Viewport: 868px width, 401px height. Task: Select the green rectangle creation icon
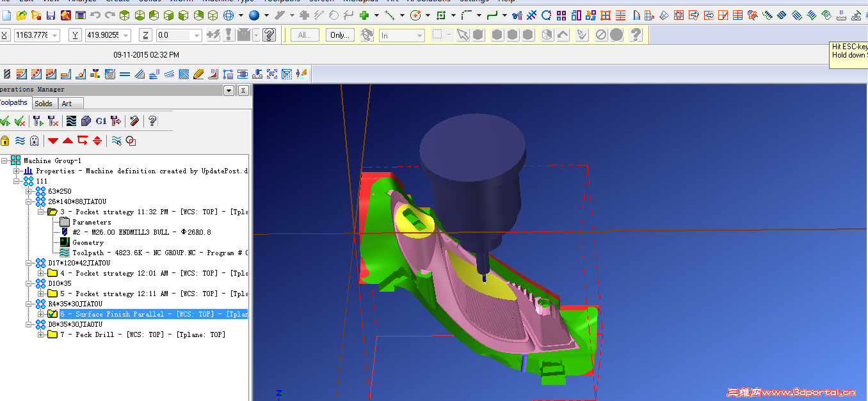[441, 15]
